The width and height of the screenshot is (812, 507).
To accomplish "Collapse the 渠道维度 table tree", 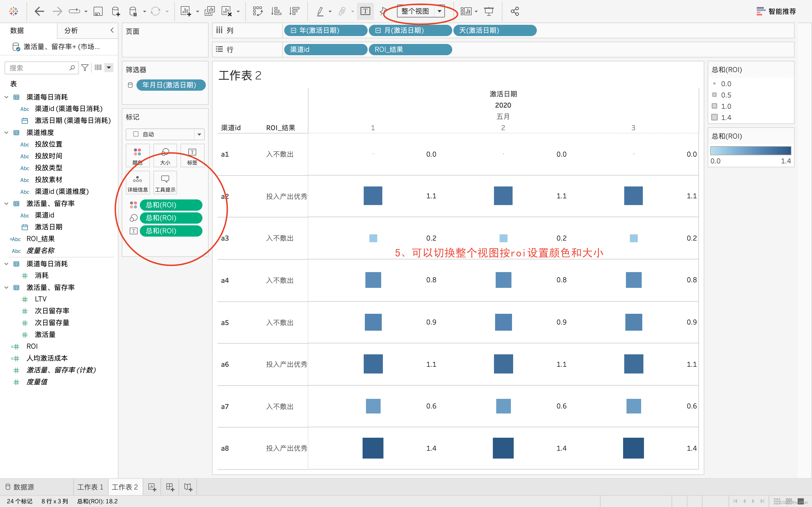I will point(6,132).
